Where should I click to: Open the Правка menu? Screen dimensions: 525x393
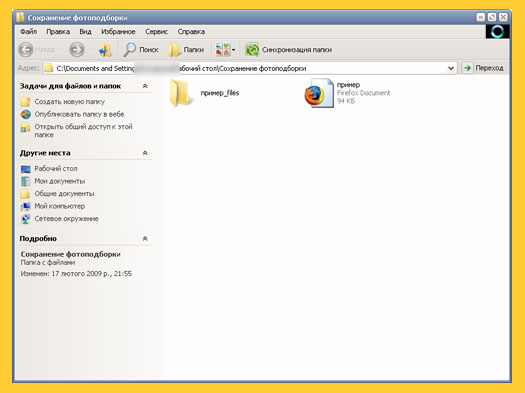(58, 31)
